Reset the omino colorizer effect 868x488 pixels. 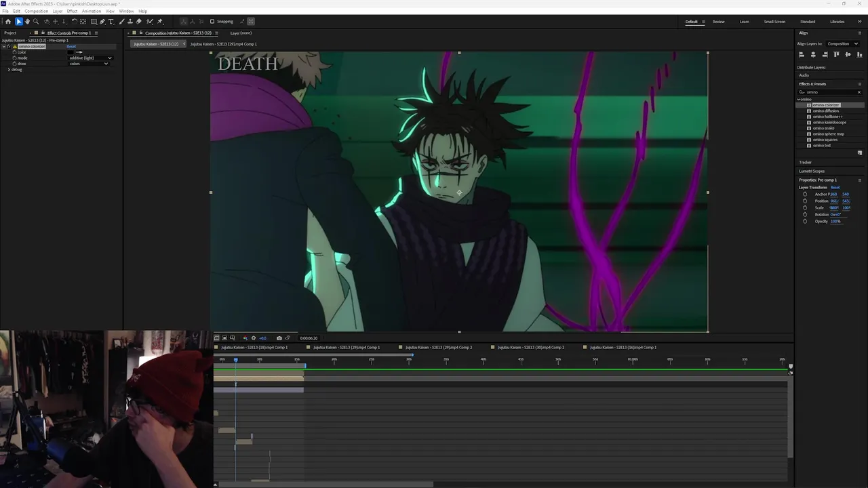click(x=71, y=46)
